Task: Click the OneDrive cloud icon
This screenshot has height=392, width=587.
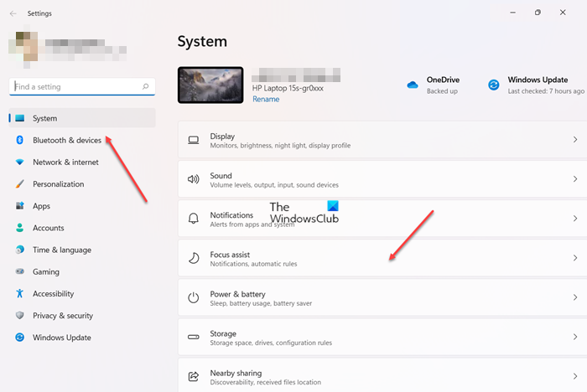Action: tap(413, 85)
